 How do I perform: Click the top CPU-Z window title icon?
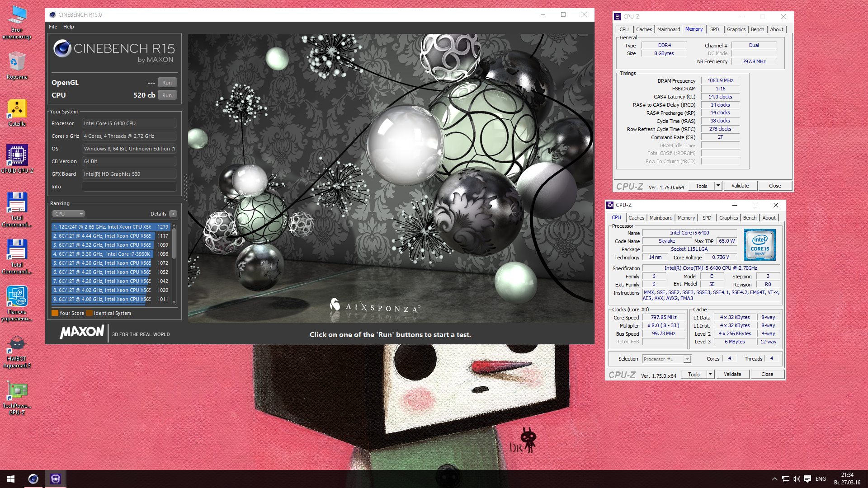(x=618, y=17)
